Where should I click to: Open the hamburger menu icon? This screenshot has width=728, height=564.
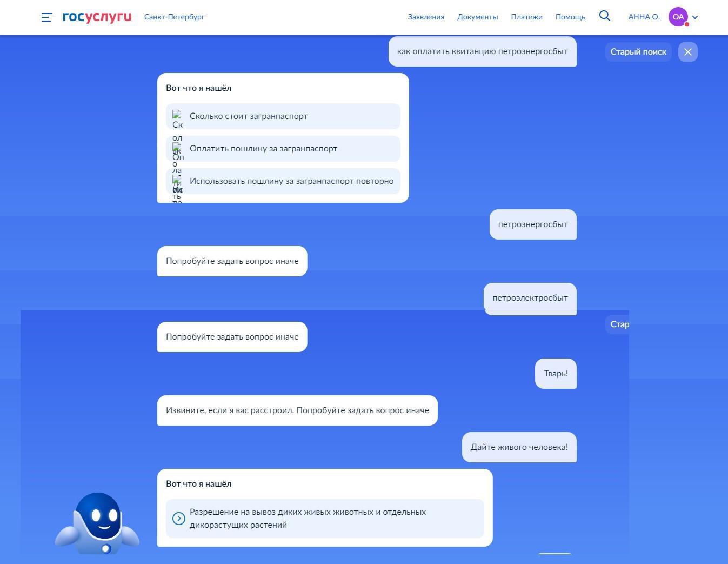pyautogui.click(x=46, y=17)
